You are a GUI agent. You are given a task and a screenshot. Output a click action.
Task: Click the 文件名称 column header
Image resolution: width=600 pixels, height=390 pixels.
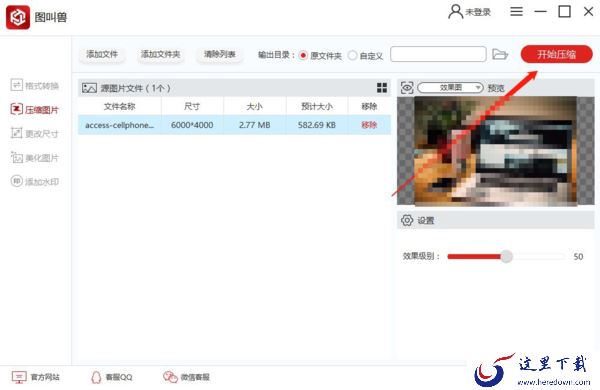coord(120,106)
